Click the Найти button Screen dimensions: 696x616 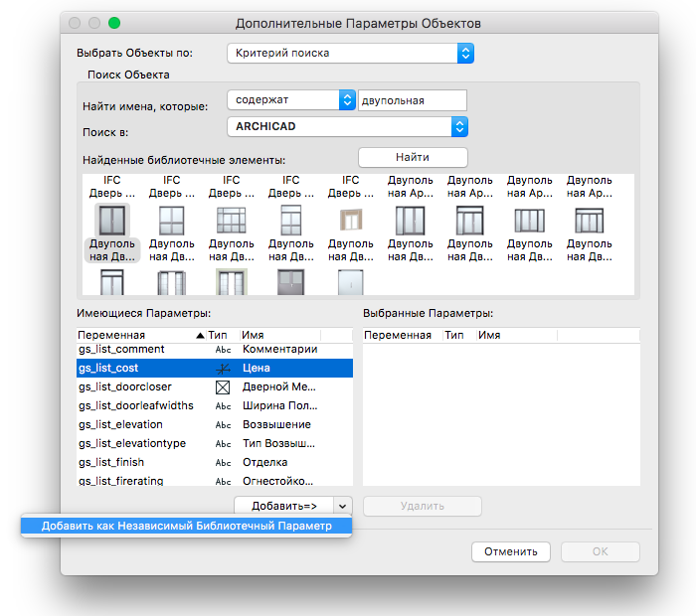click(x=413, y=157)
